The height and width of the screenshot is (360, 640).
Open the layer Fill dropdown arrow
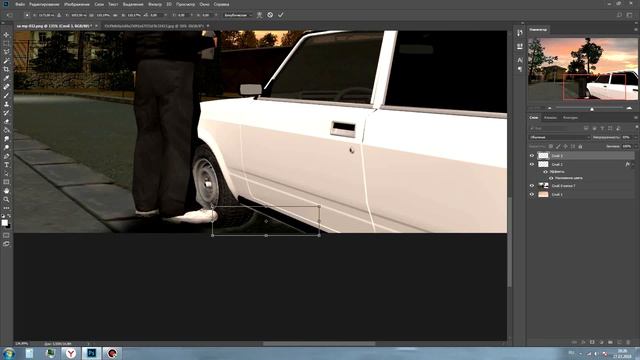point(636,146)
